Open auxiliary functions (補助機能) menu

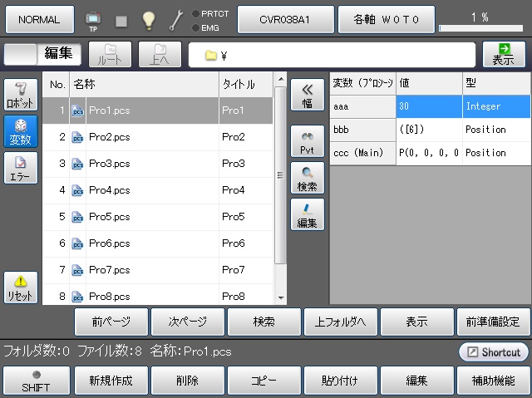[493, 381]
